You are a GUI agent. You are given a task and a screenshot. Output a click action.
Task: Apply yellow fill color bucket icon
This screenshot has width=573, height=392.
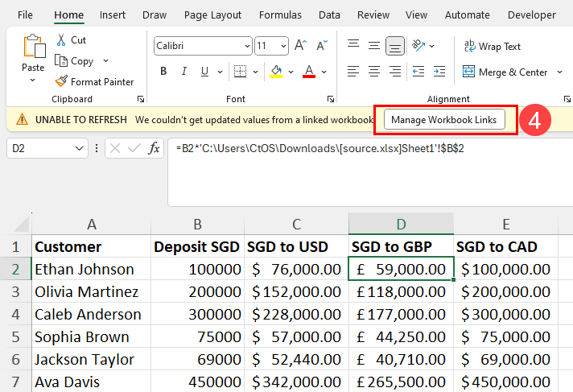276,72
